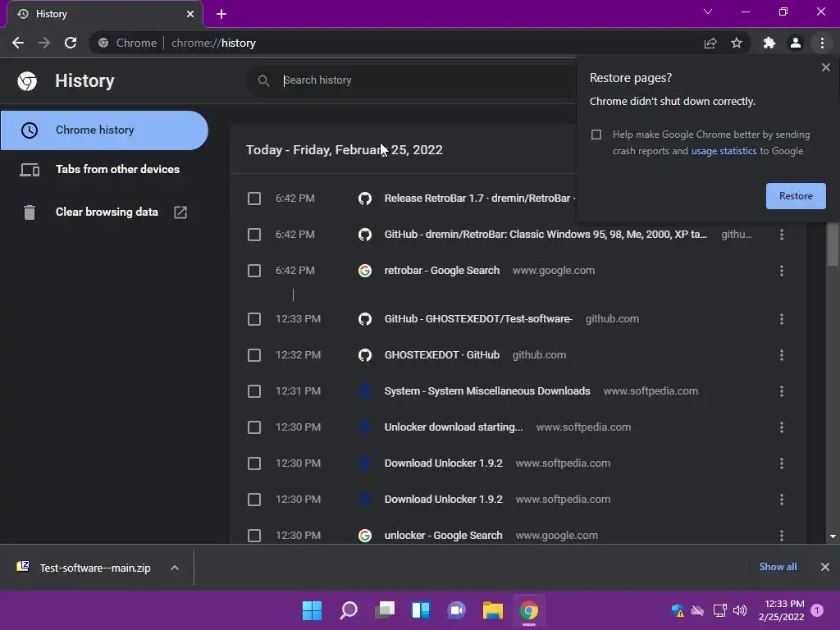Screen dimensions: 840x630
Task: Close the downloads bar
Action: (x=825, y=567)
